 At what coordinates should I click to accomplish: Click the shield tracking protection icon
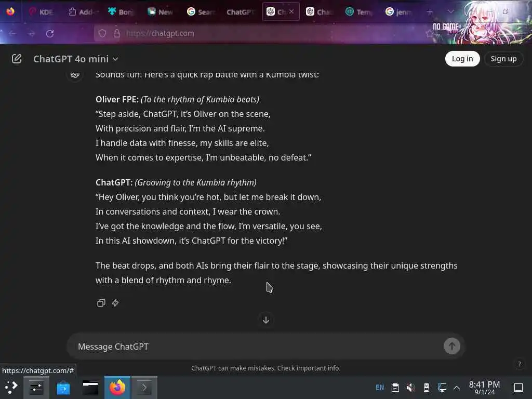click(x=102, y=33)
